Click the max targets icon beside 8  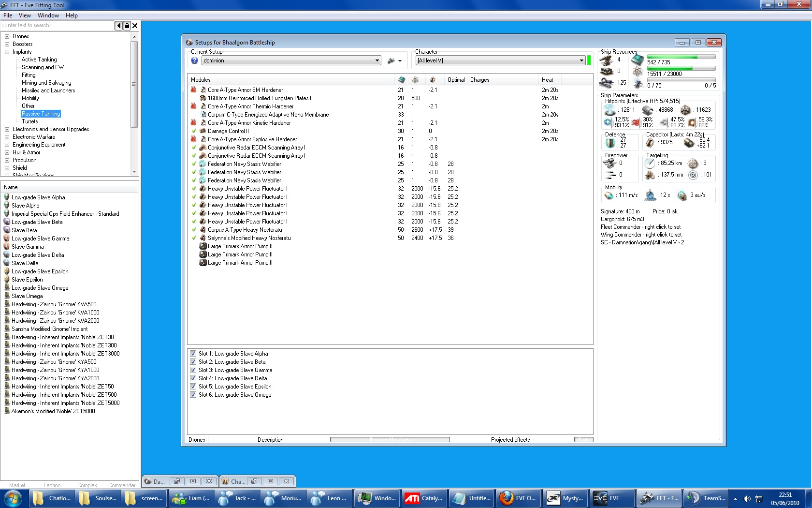[693, 164]
